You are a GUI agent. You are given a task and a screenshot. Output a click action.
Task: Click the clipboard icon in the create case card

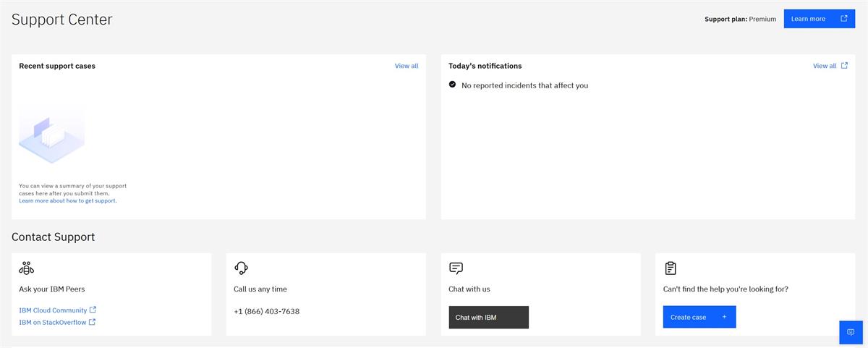670,268
